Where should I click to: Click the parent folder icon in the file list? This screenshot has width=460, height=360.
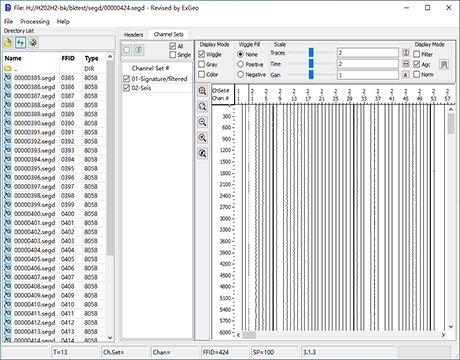coord(8,69)
